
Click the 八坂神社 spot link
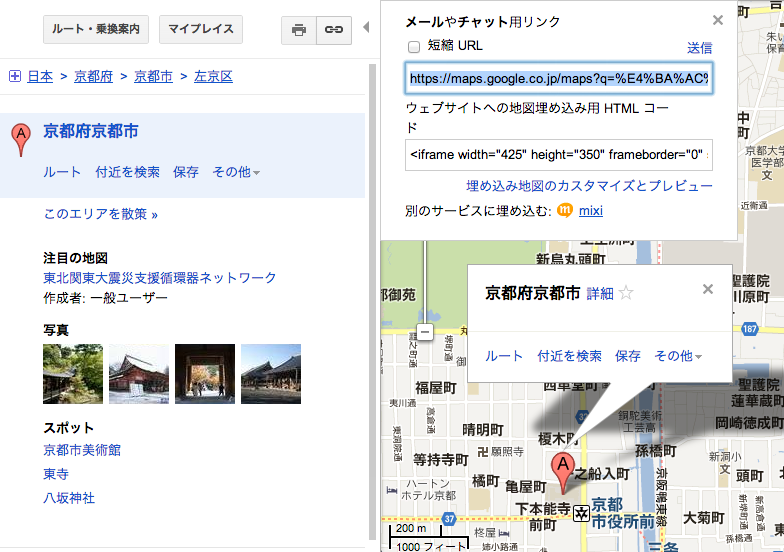coord(69,498)
